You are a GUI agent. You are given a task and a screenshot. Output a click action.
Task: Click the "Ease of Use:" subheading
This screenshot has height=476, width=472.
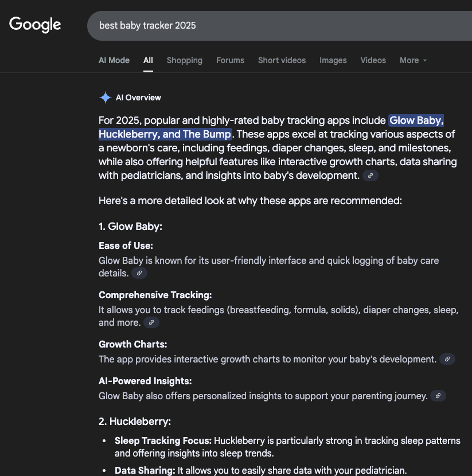click(x=126, y=245)
